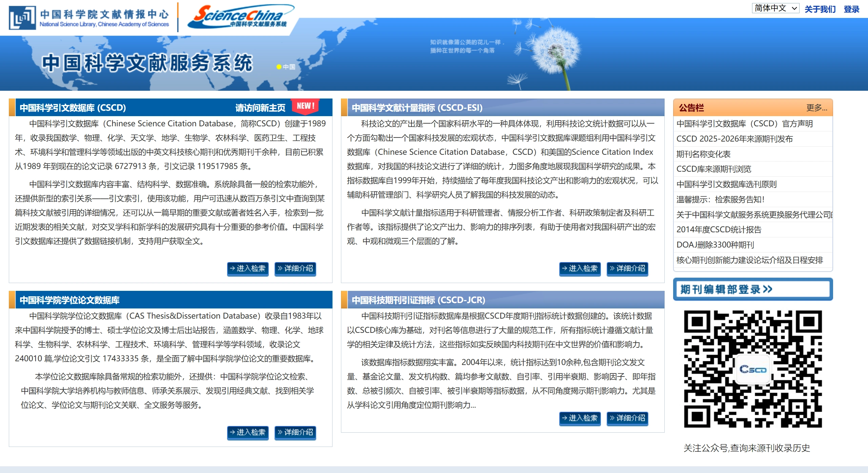Click the CSCD QR code image
Image resolution: width=868 pixels, height=473 pixels.
point(753,369)
